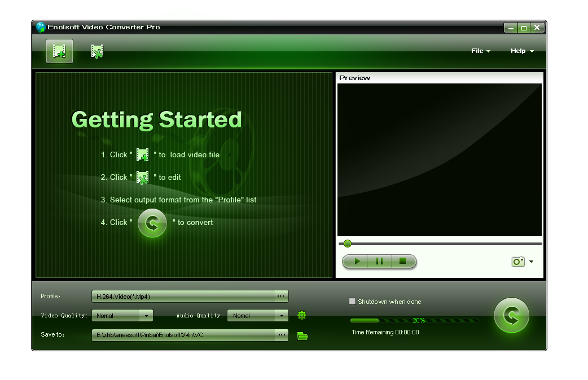Maximize the Enolsoft window

pos(524,28)
